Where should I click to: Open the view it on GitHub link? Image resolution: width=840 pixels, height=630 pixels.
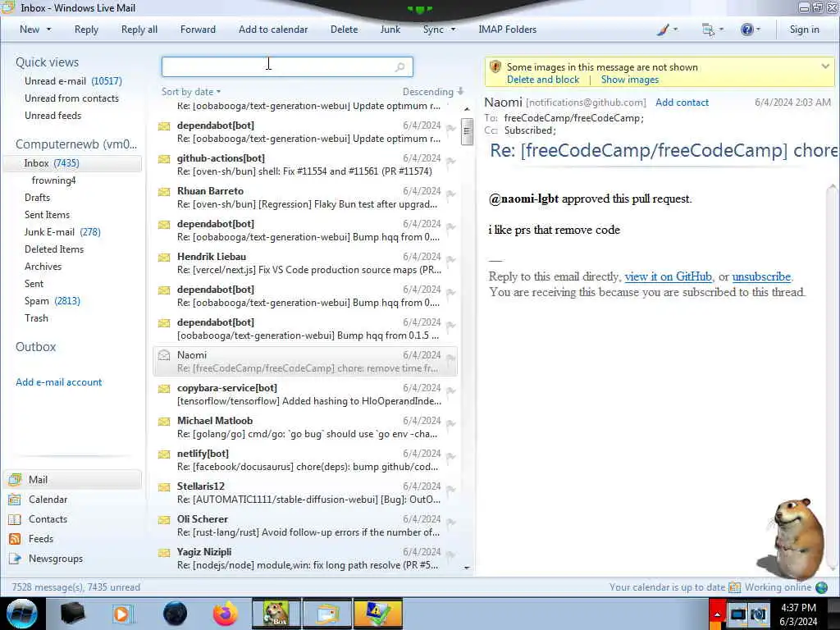668,276
